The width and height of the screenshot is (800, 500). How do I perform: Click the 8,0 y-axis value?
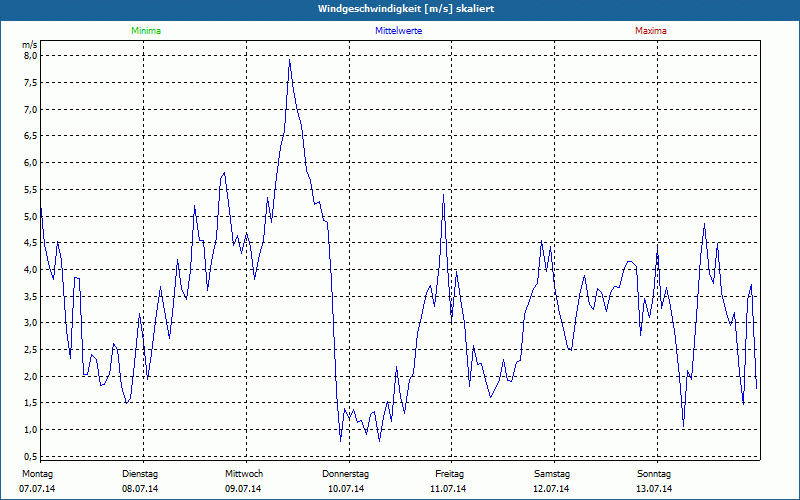(31, 56)
